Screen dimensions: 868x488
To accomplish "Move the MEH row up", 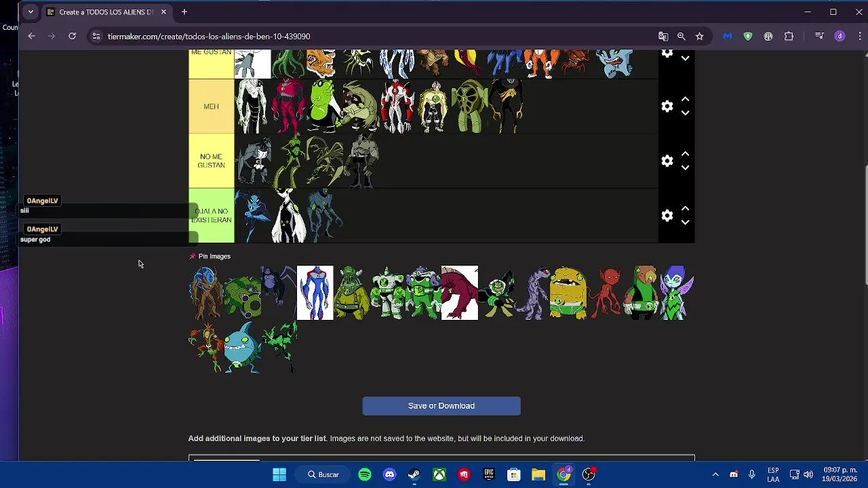I will (685, 100).
